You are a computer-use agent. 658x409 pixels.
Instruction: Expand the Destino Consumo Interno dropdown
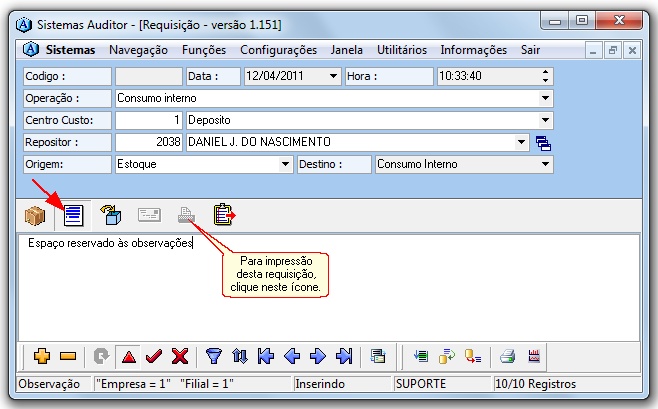546,164
